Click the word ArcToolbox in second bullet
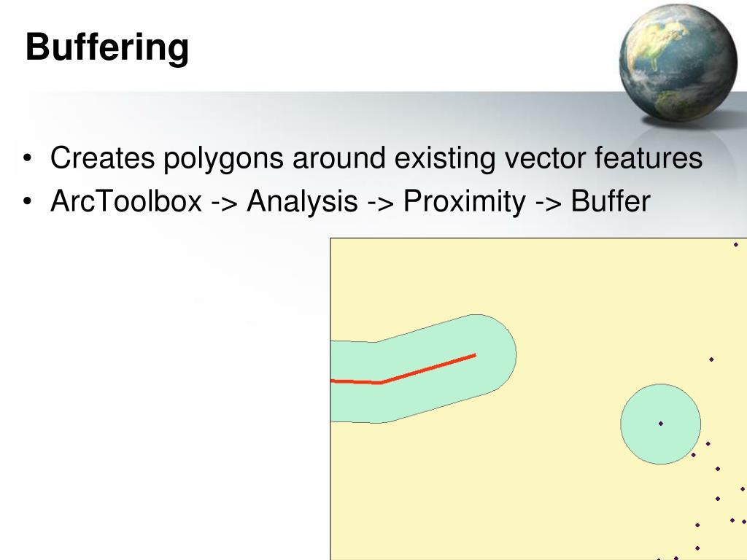This screenshot has width=747, height=560. [125, 201]
